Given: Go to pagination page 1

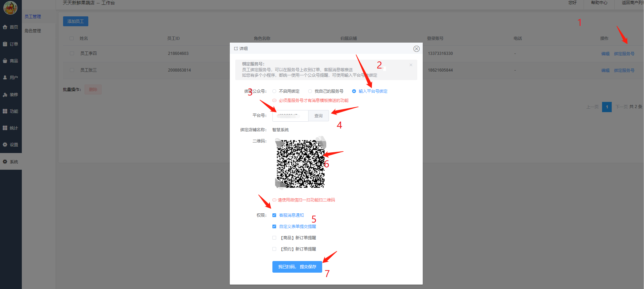Looking at the screenshot, I should click(x=607, y=107).
